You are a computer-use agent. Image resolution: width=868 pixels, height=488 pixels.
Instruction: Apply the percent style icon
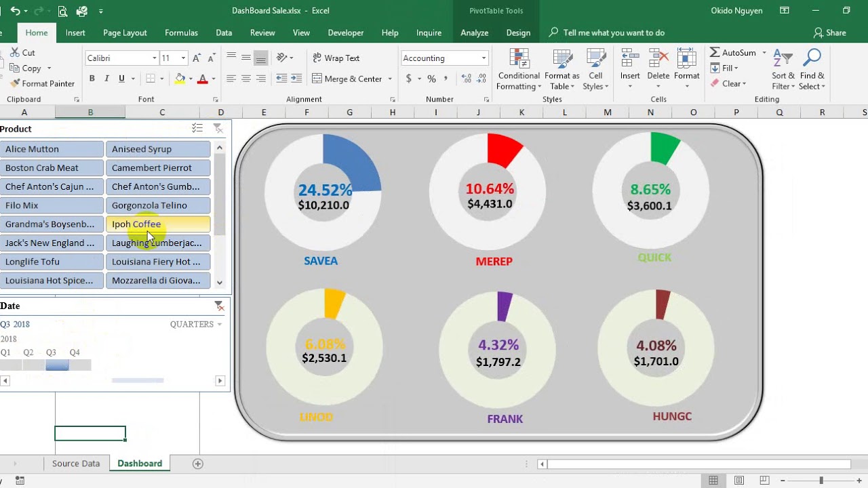point(431,79)
